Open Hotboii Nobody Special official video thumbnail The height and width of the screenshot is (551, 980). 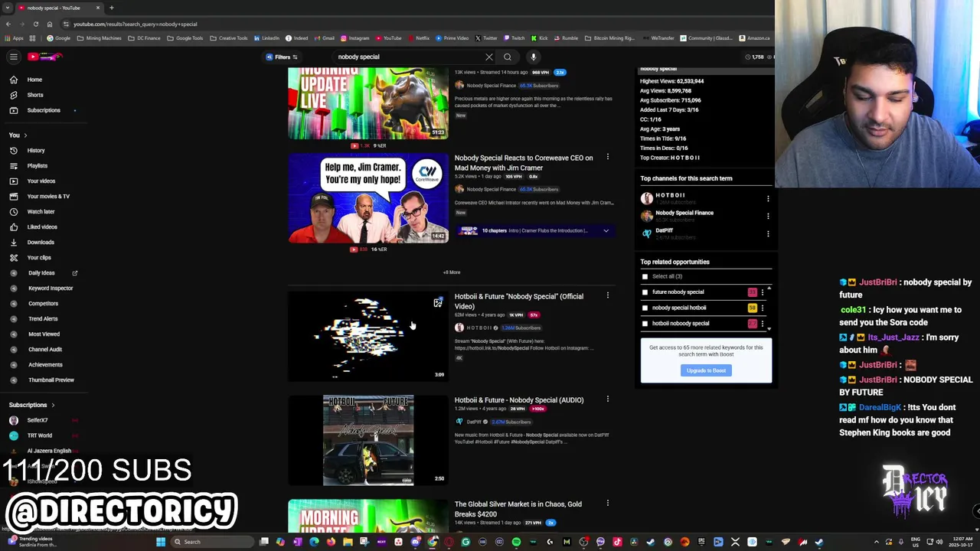(x=368, y=336)
